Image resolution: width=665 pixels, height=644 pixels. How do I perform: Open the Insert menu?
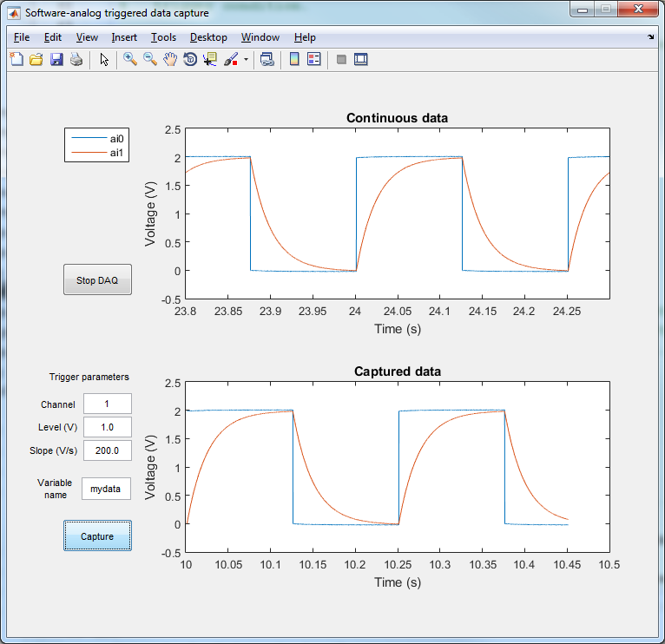pos(124,37)
